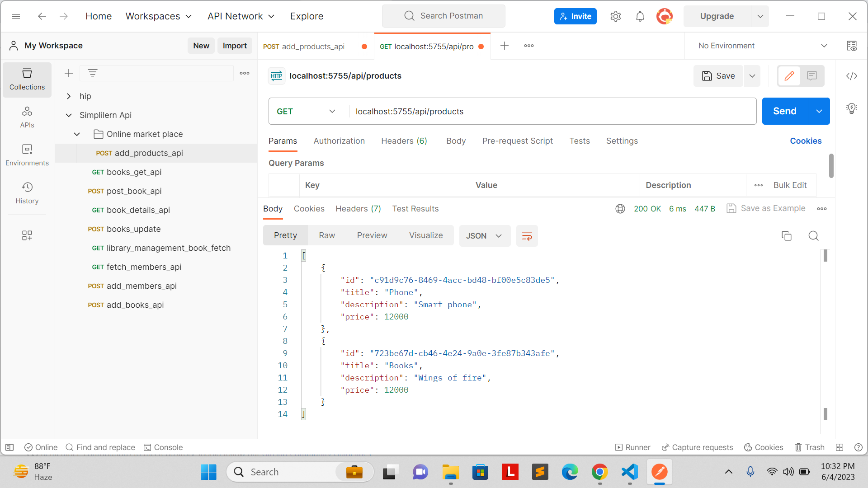The width and height of the screenshot is (868, 488).
Task: Open the Environments panel
Action: pos(27,155)
